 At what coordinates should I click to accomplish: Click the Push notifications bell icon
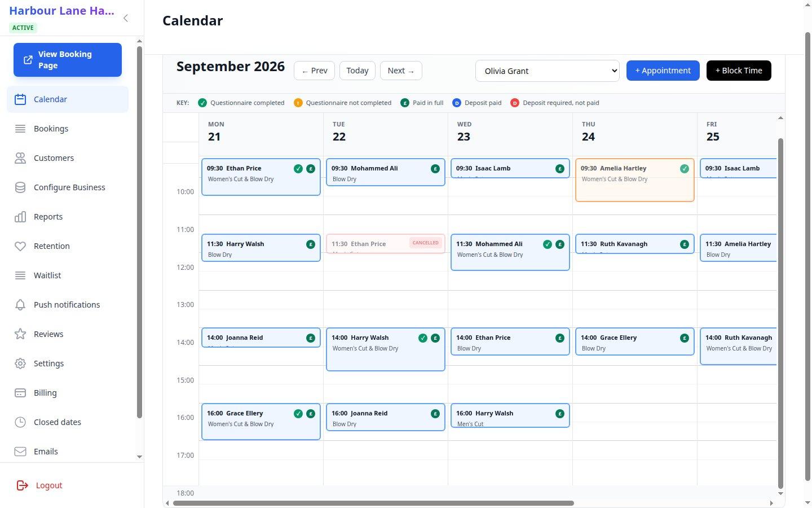coord(20,305)
